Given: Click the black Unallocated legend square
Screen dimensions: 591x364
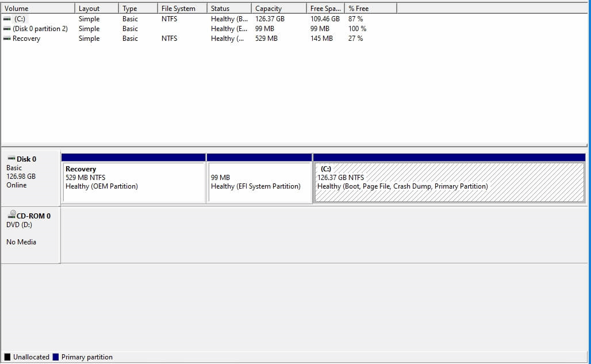Looking at the screenshot, I should click(x=7, y=357).
